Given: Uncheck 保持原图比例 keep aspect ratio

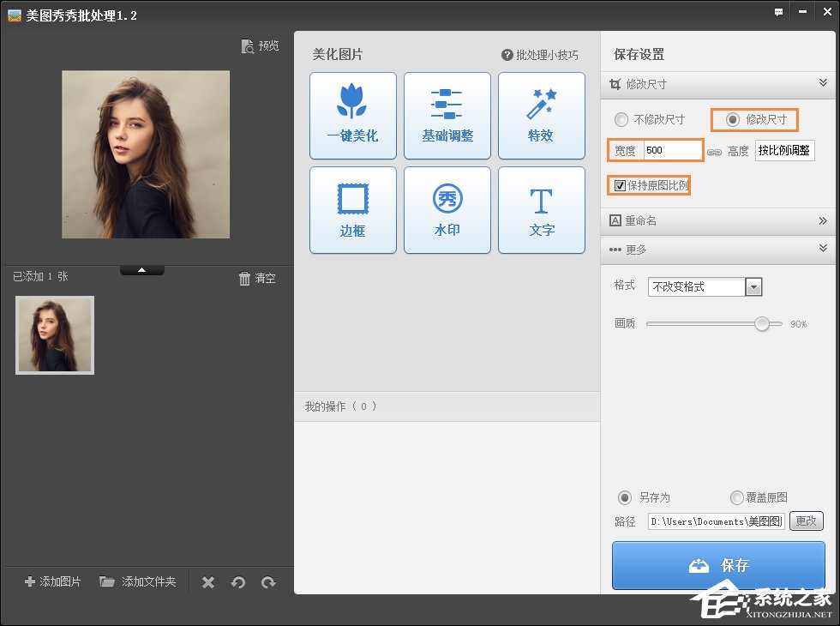Looking at the screenshot, I should [620, 185].
